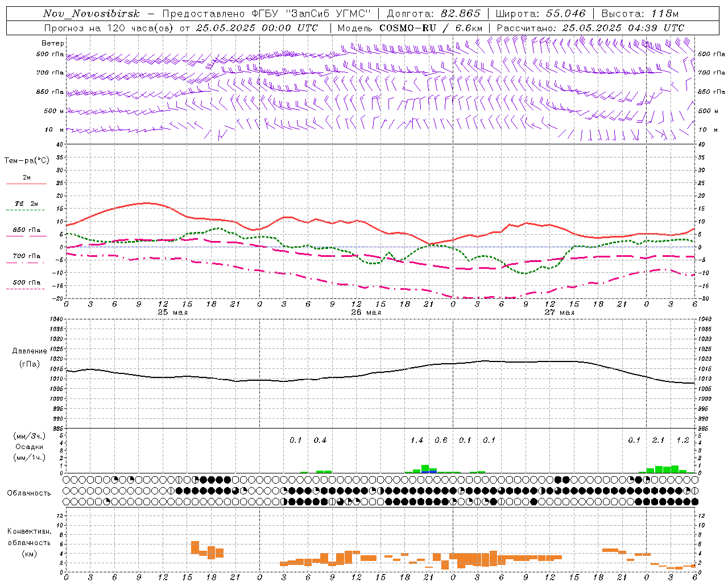Click the Давление panel label
The width and height of the screenshot is (728, 582).
[30, 351]
